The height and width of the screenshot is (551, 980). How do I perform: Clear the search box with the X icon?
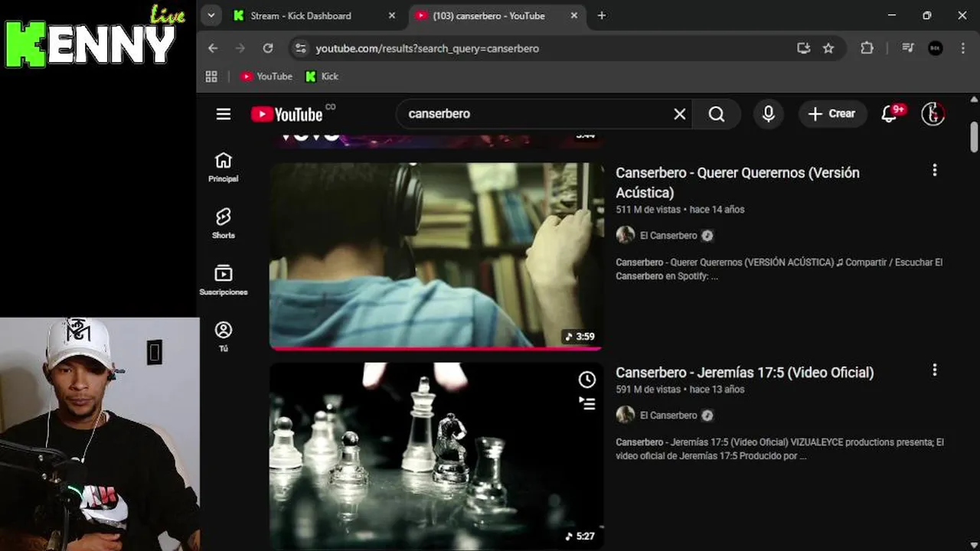[679, 114]
